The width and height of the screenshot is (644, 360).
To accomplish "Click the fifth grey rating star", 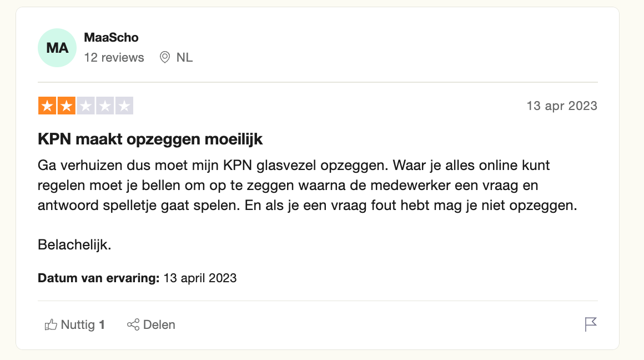I will coord(124,106).
